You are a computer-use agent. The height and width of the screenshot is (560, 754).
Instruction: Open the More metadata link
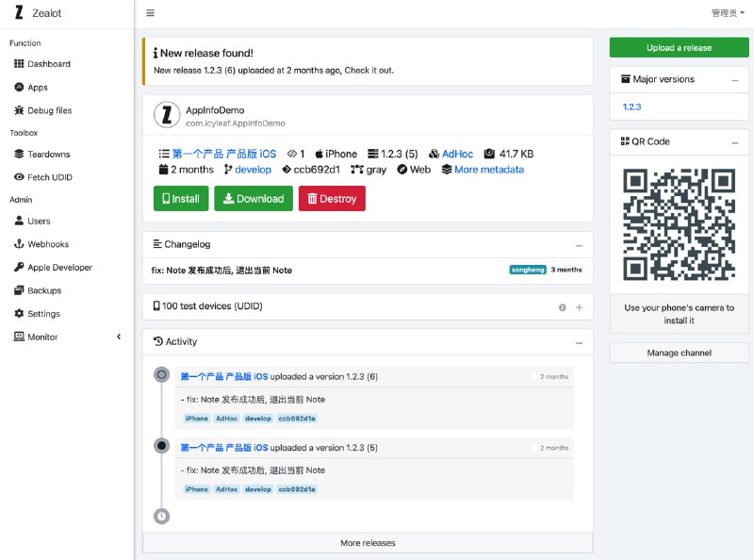(x=488, y=170)
